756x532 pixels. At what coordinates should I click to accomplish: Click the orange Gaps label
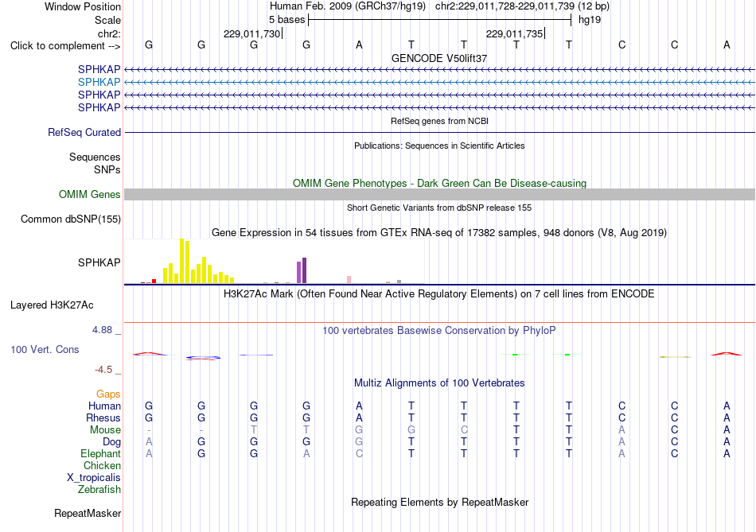pos(108,394)
